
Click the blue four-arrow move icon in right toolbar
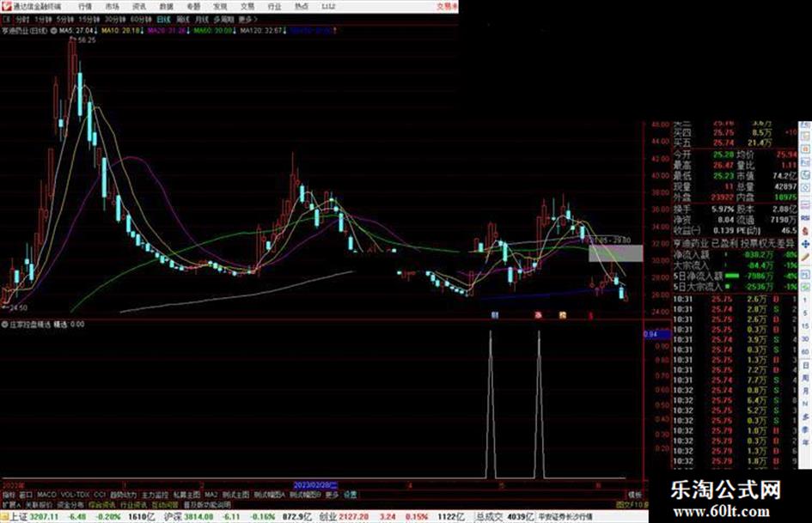805,244
